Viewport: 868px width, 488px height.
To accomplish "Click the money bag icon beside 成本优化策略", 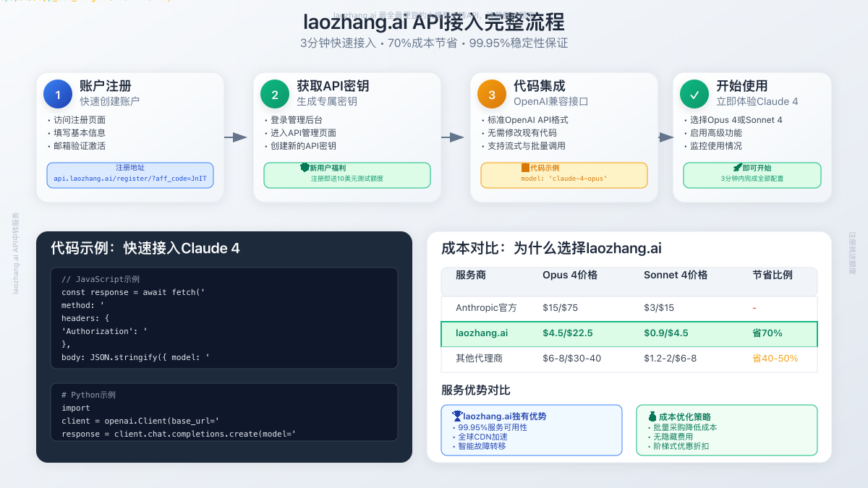I will (x=652, y=416).
